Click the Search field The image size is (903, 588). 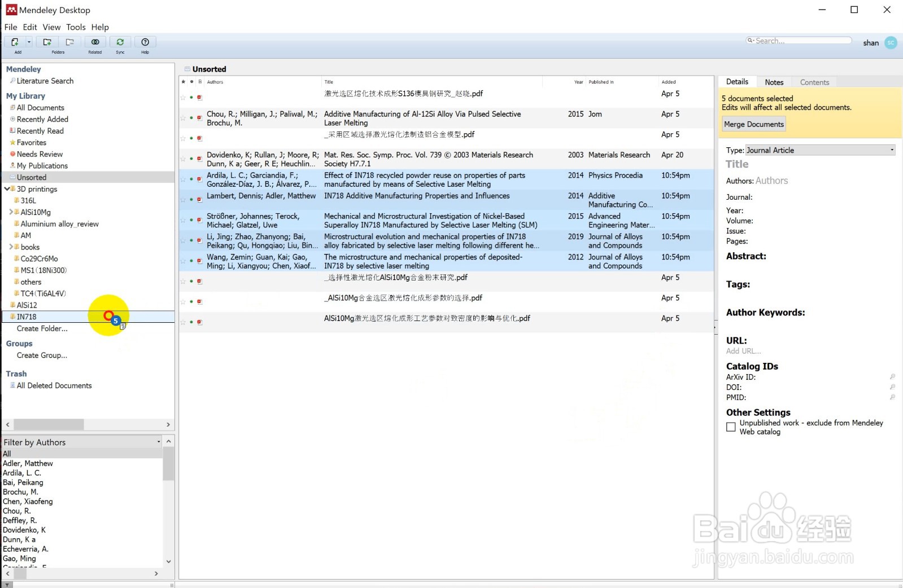tap(799, 41)
